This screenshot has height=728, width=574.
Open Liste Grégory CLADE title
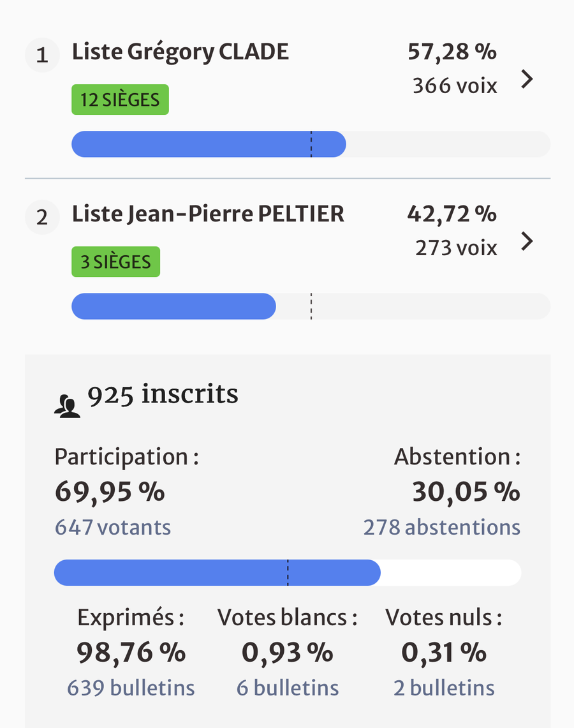point(180,52)
